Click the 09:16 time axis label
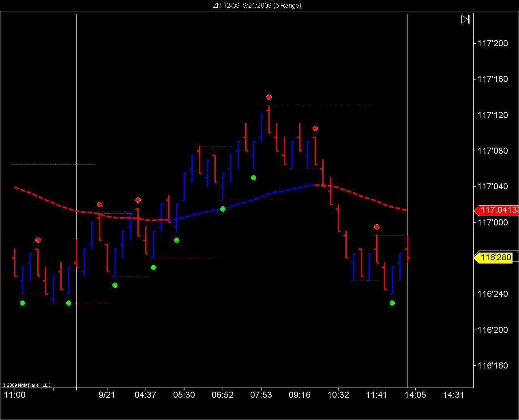The width and height of the screenshot is (519, 420). coord(300,395)
